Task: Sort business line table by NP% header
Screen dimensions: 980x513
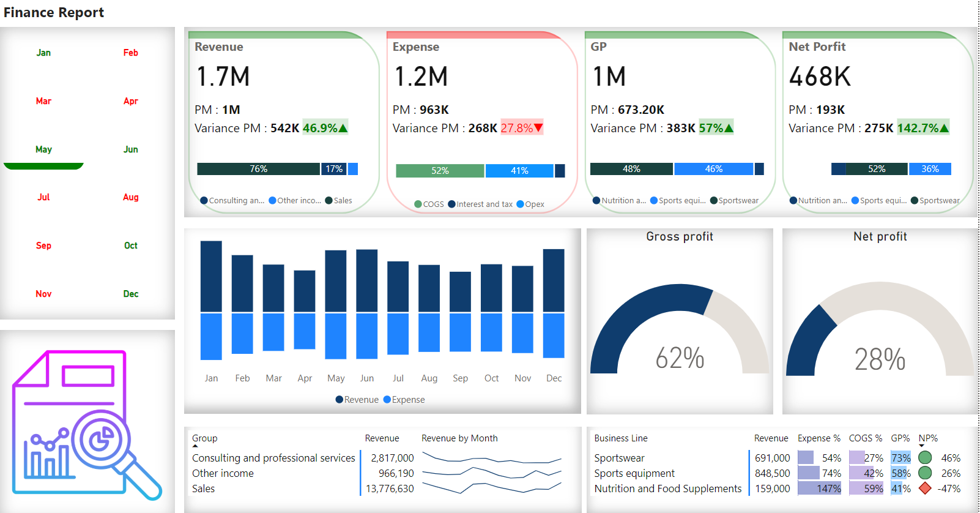Action: point(927,438)
